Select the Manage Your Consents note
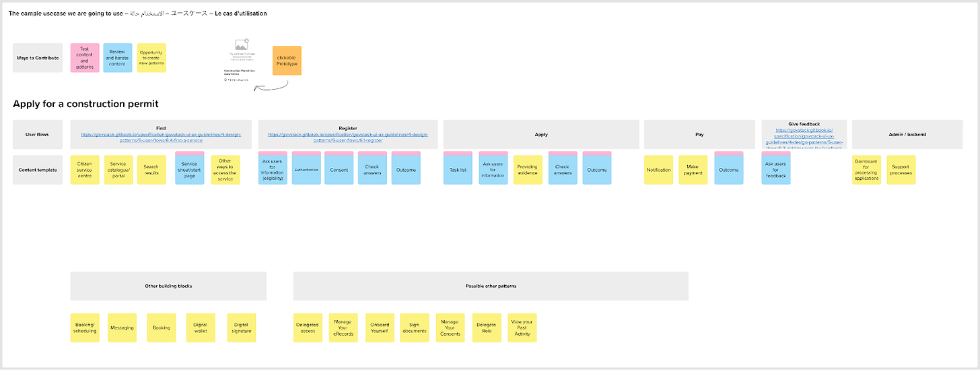Viewport: 980px width, 370px height. pos(450,328)
